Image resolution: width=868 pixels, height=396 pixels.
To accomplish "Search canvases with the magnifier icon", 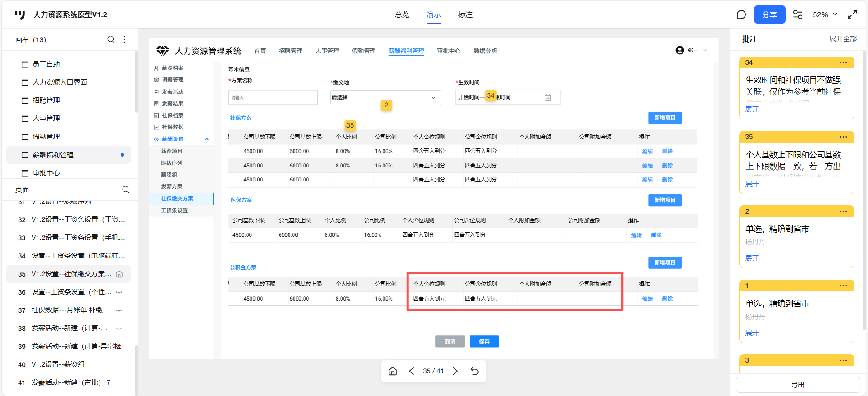I will (x=111, y=39).
